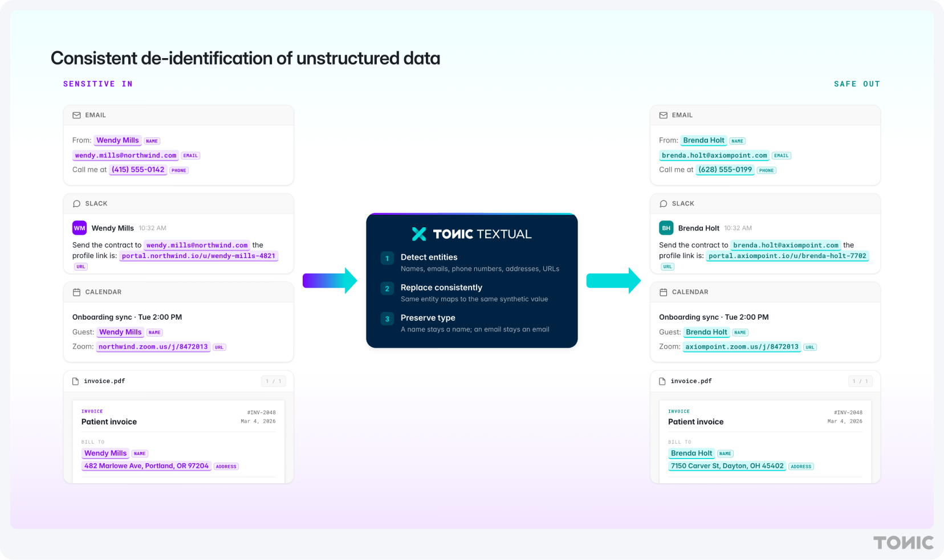Click the file icon beside left invoice.pdf

75,381
